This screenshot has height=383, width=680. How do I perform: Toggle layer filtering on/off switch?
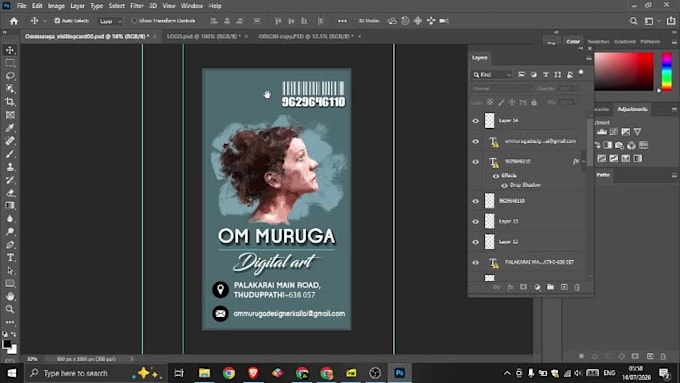click(581, 73)
